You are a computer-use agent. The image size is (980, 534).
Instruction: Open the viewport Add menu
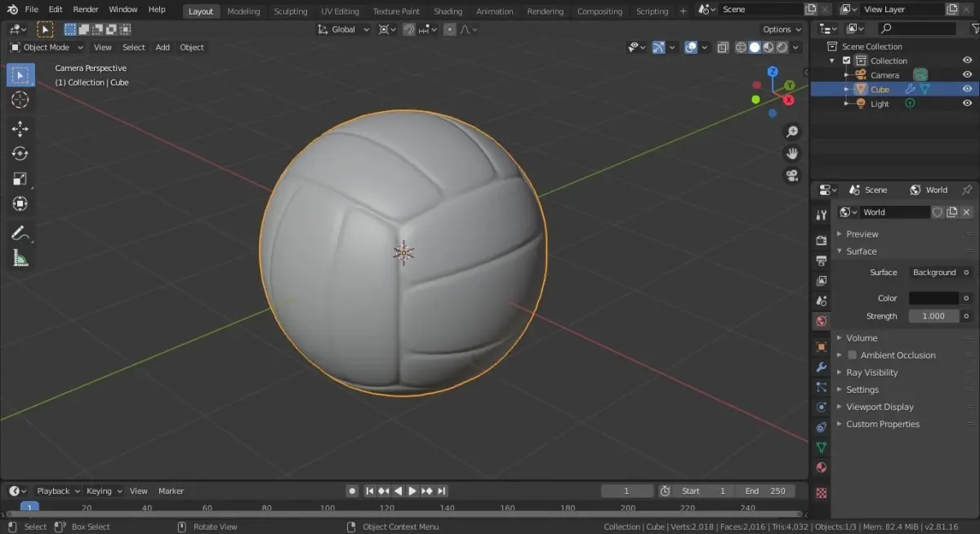click(x=163, y=47)
